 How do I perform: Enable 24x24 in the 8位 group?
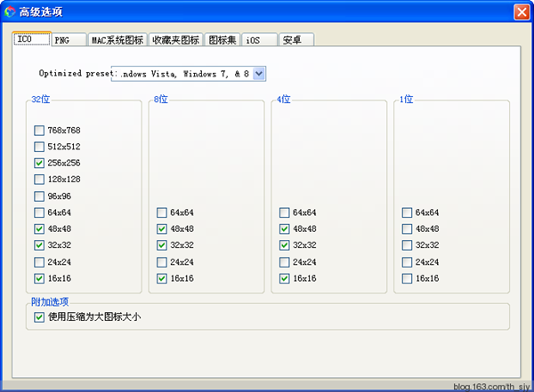(162, 262)
